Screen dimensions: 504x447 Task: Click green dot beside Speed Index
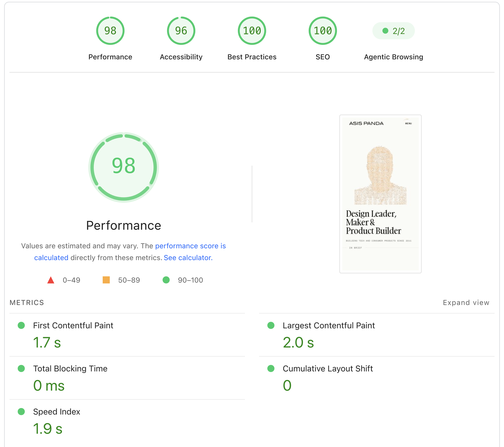click(21, 412)
